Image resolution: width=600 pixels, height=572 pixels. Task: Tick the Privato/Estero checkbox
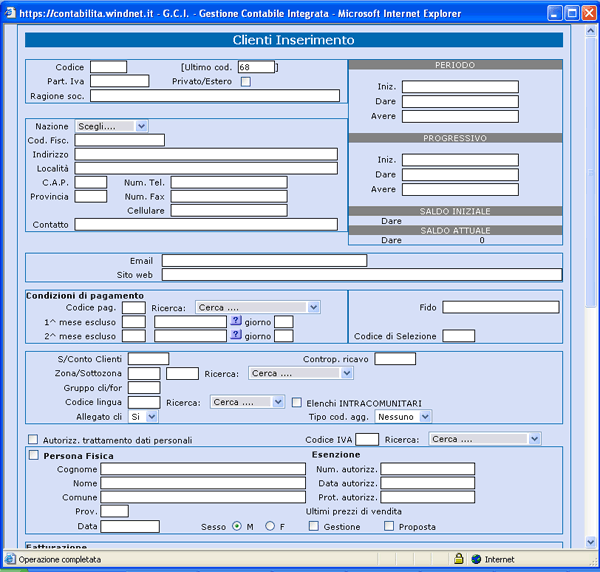(x=246, y=81)
